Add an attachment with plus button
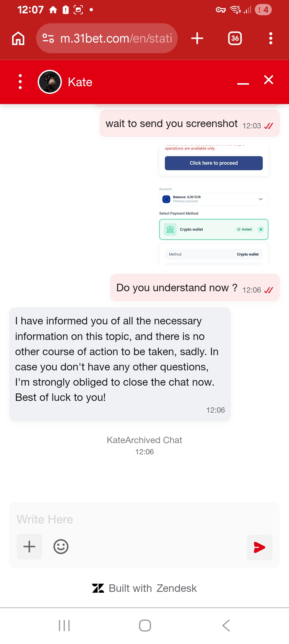 [x=29, y=547]
